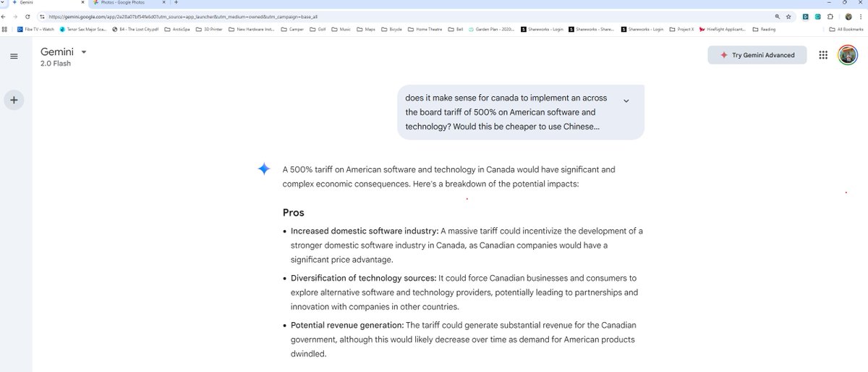Bookmark this page with star icon
Image resolution: width=868 pixels, height=372 pixels.
click(x=788, y=16)
